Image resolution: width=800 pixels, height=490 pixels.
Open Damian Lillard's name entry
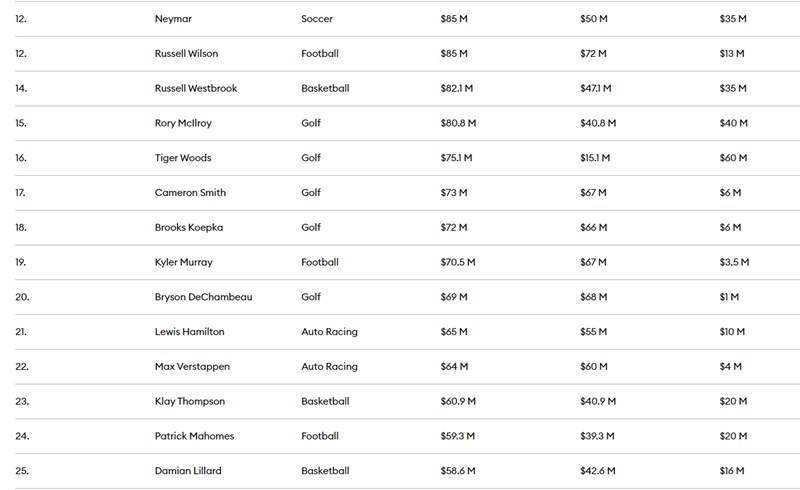(188, 471)
